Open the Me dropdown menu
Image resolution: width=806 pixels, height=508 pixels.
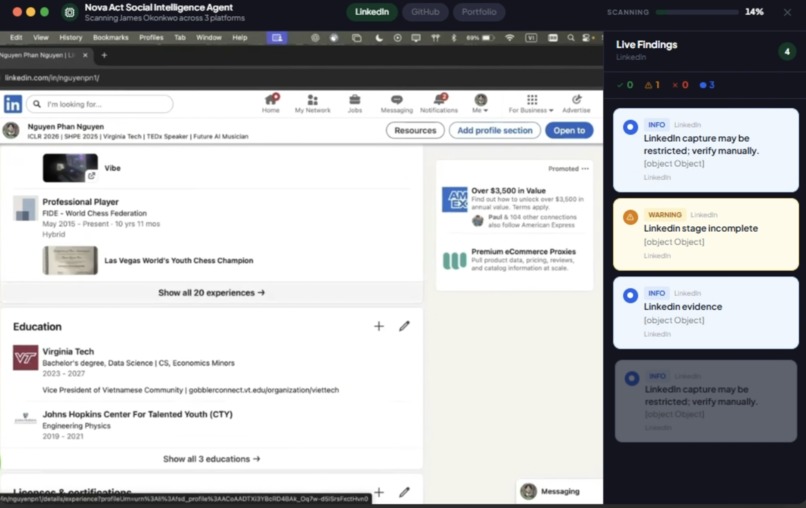click(x=480, y=103)
